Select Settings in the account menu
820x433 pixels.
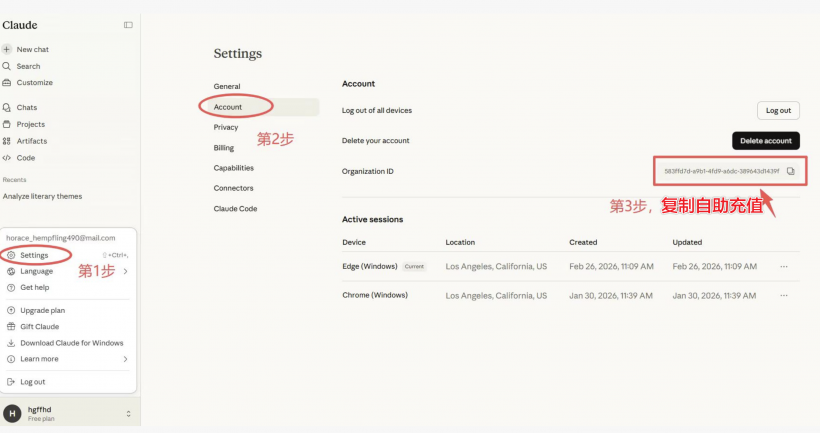tap(34, 255)
